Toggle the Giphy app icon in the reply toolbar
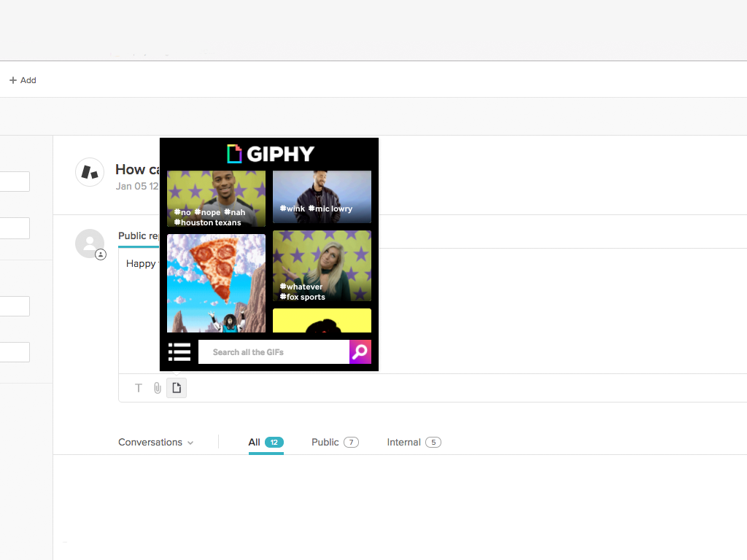The image size is (747, 560). 177,388
